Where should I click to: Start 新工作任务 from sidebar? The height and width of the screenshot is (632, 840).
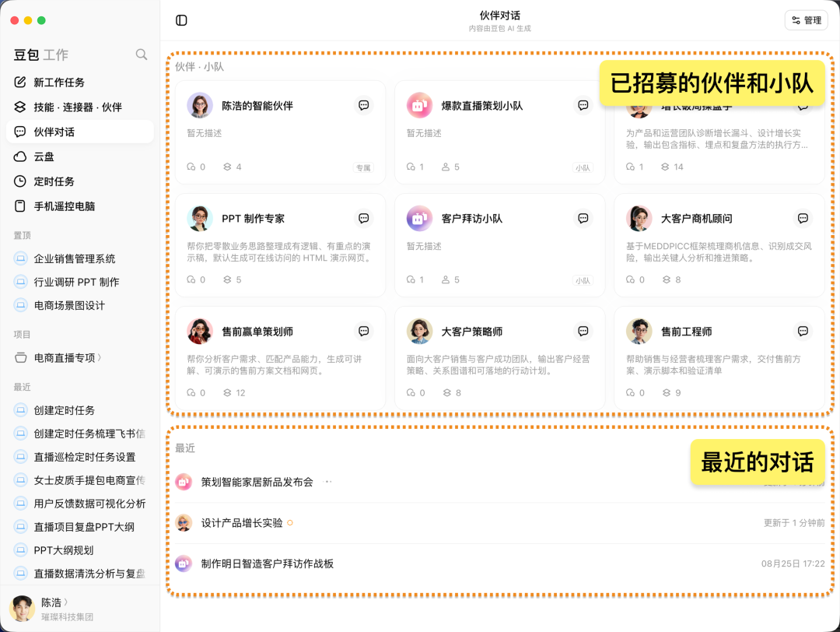(x=80, y=82)
